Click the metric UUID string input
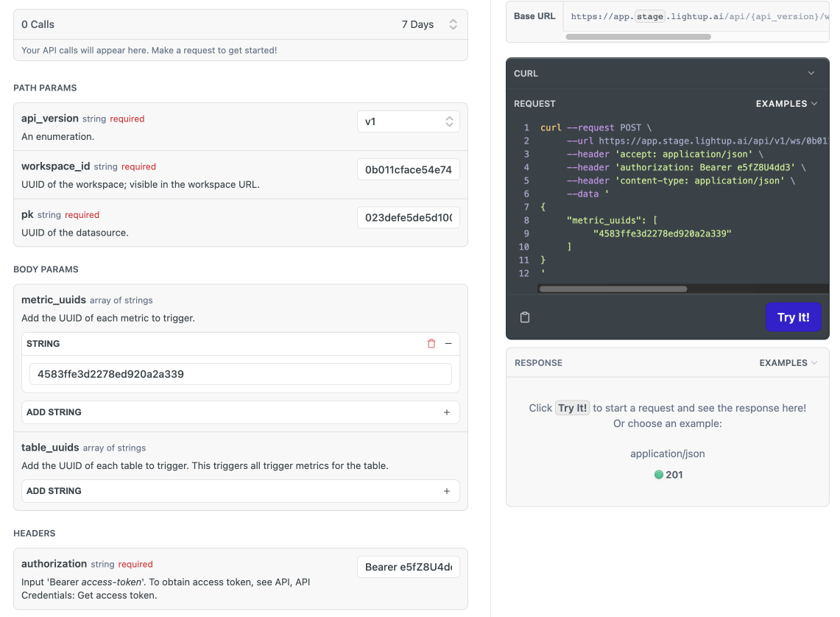The height and width of the screenshot is (617, 840). (x=240, y=374)
